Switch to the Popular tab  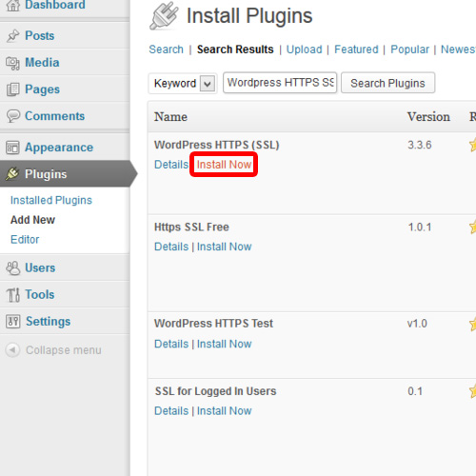(409, 50)
